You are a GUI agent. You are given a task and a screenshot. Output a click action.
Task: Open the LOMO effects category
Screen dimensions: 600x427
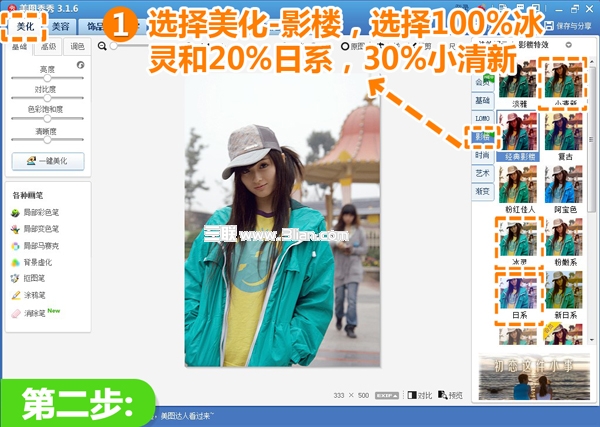[483, 118]
